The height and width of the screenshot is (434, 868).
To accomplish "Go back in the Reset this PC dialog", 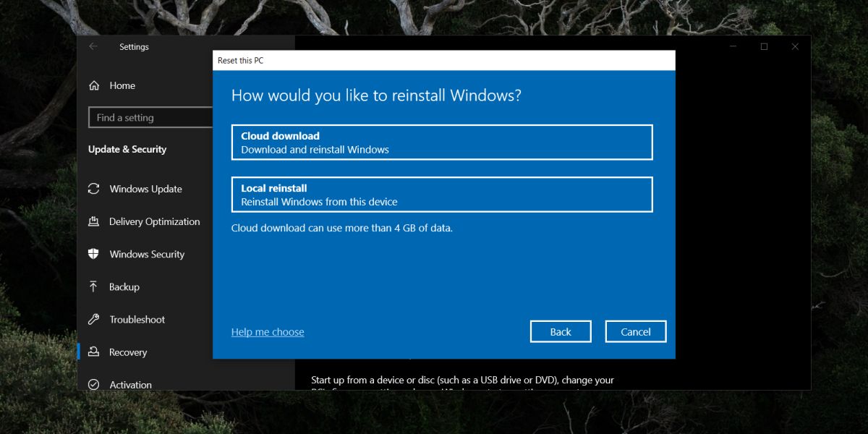I will pyautogui.click(x=561, y=331).
